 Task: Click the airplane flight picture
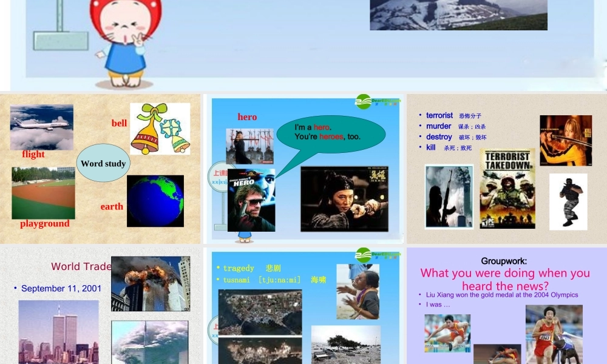(x=42, y=127)
